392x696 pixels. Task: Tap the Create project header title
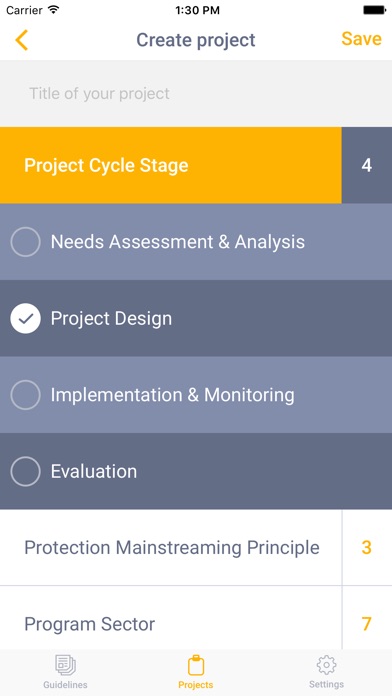coord(196,40)
